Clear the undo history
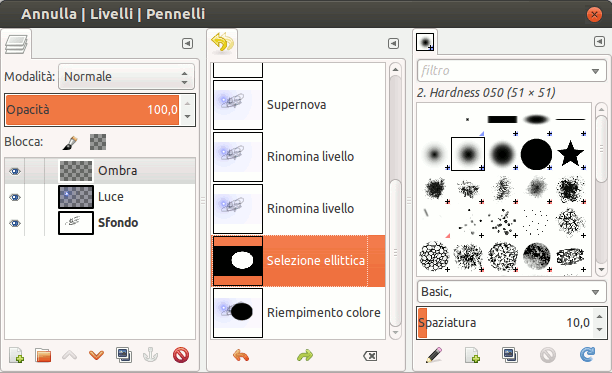Screen dimensions: 612x373 point(370,355)
